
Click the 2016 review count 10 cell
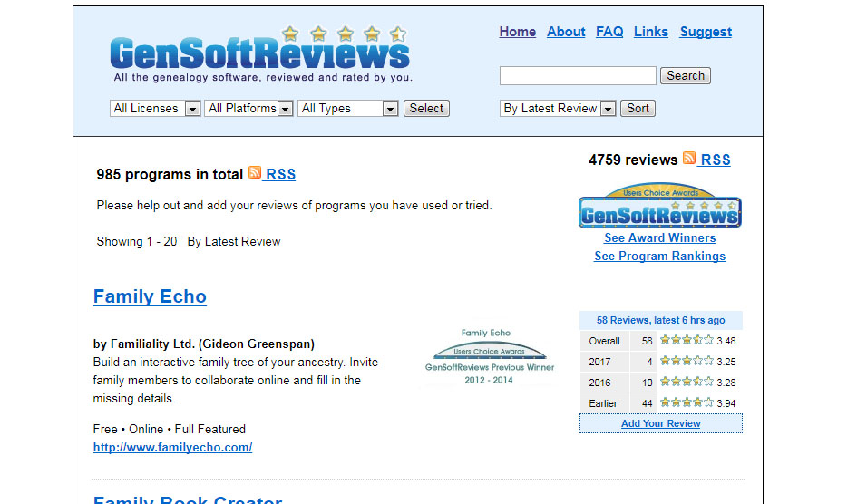[643, 383]
